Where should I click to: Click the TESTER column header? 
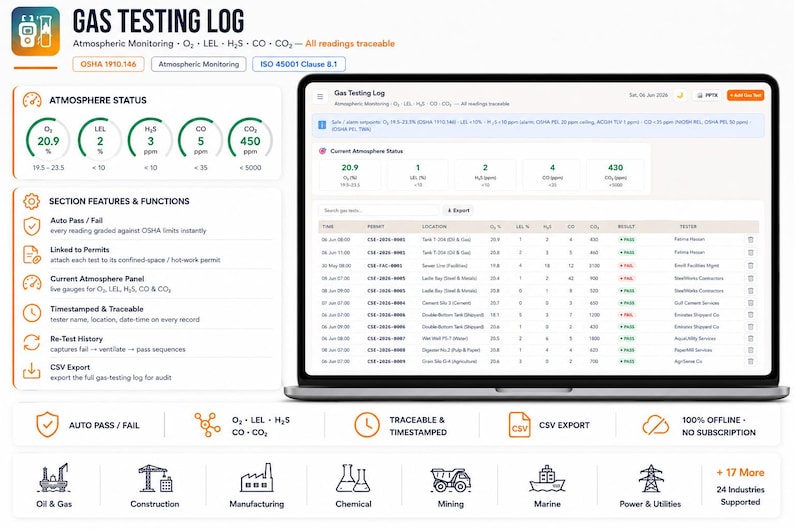[688, 226]
